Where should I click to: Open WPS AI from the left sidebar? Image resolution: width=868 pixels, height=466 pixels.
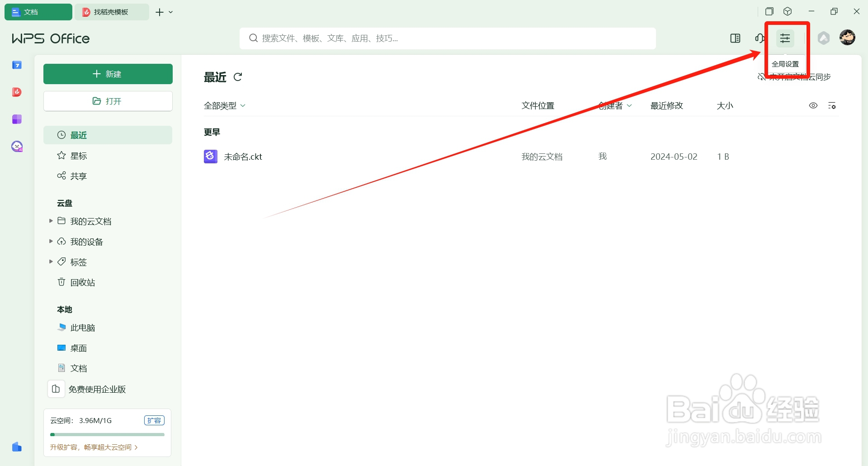[17, 146]
